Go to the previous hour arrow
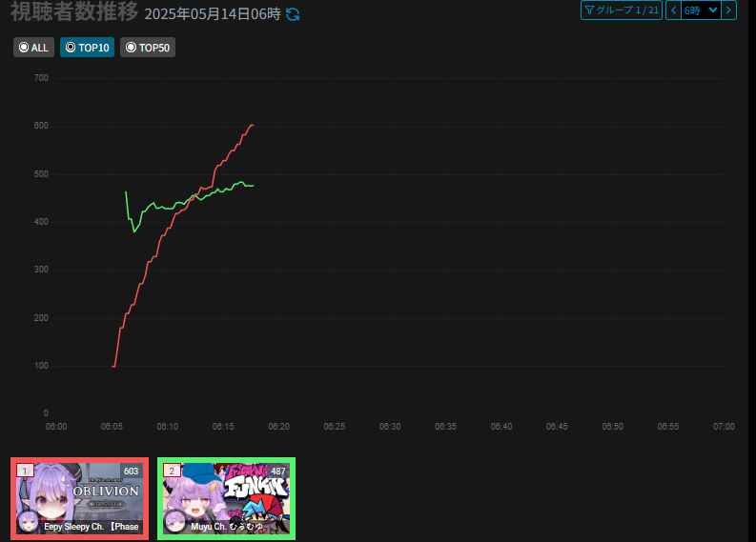756x542 pixels. [x=674, y=10]
